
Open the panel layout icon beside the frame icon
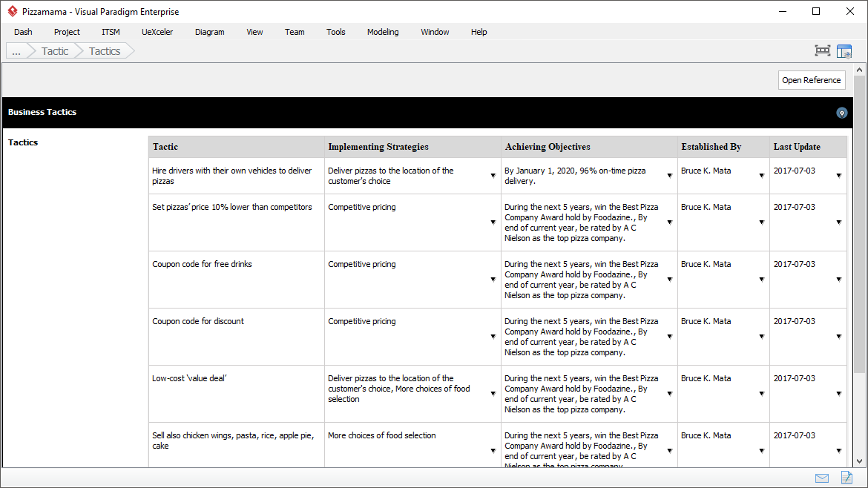pos(844,50)
